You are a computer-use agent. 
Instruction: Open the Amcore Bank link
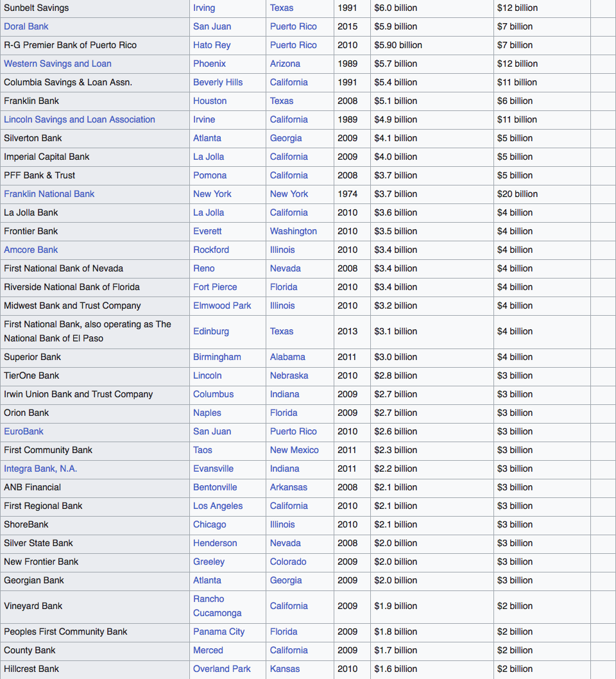point(31,250)
